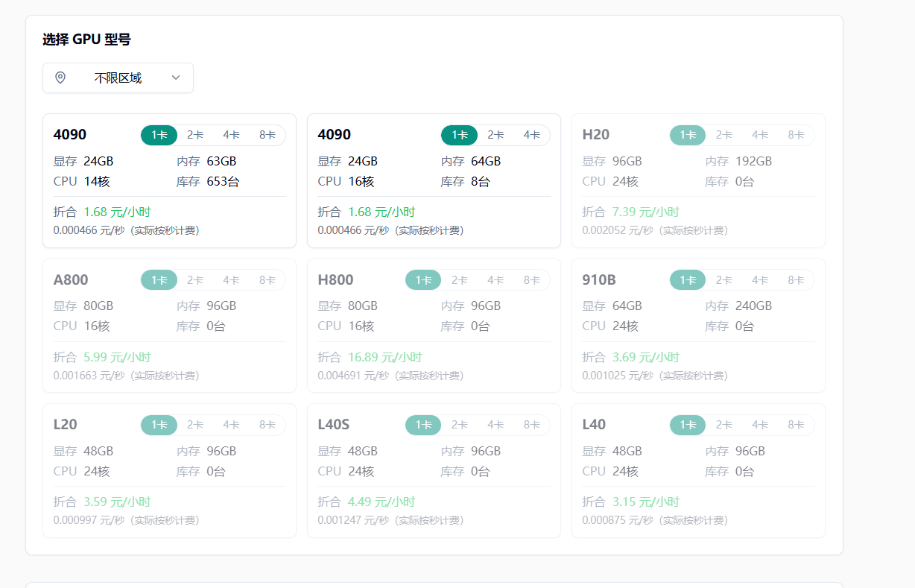
Task: Choose 2卡 for the H20 GPU
Action: pyautogui.click(x=724, y=135)
